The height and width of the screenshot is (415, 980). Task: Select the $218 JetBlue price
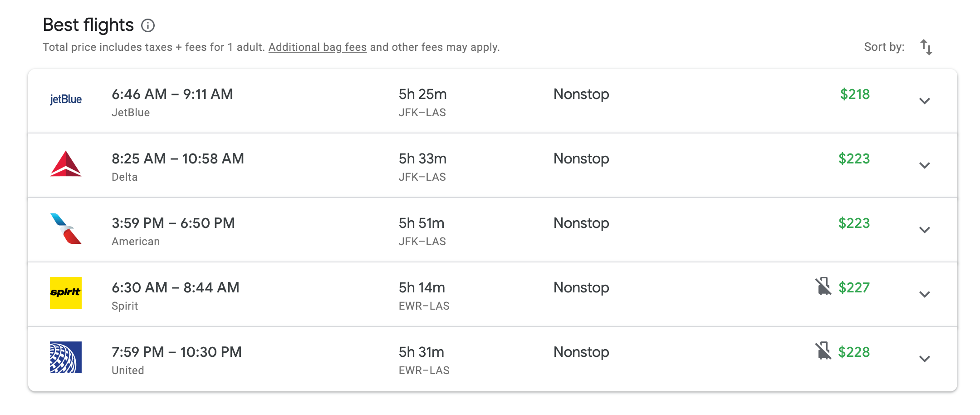click(x=855, y=94)
